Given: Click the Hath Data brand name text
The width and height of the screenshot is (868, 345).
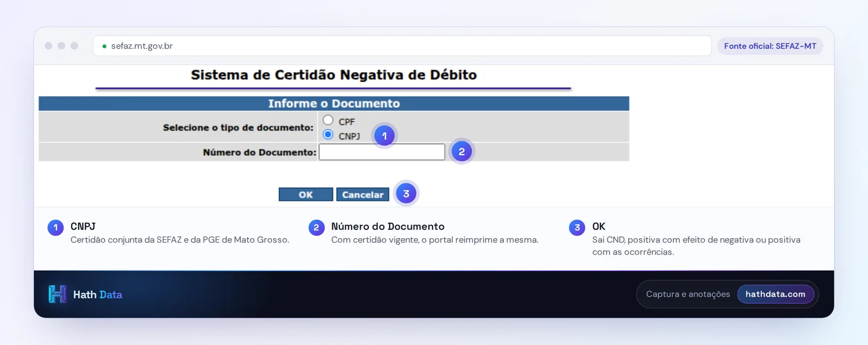Looking at the screenshot, I should pyautogui.click(x=98, y=295).
